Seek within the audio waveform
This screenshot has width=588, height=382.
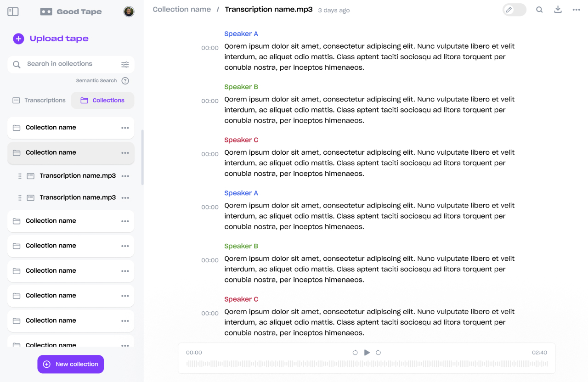[x=367, y=364]
